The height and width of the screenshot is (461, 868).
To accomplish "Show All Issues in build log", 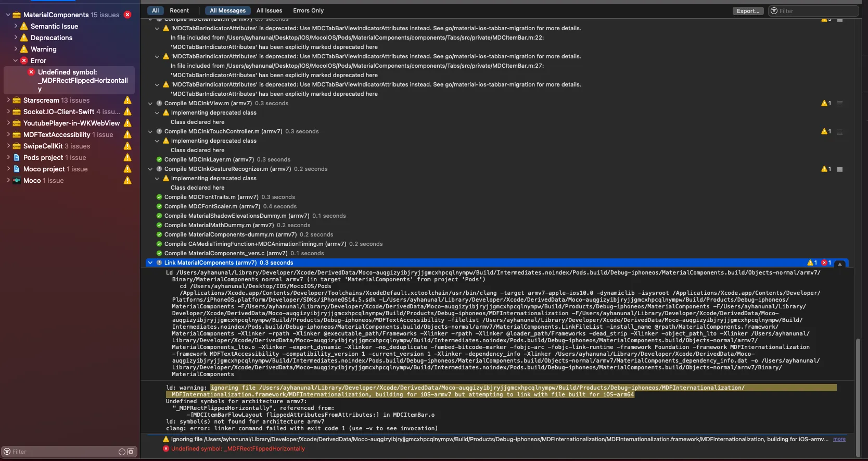I will tap(269, 10).
